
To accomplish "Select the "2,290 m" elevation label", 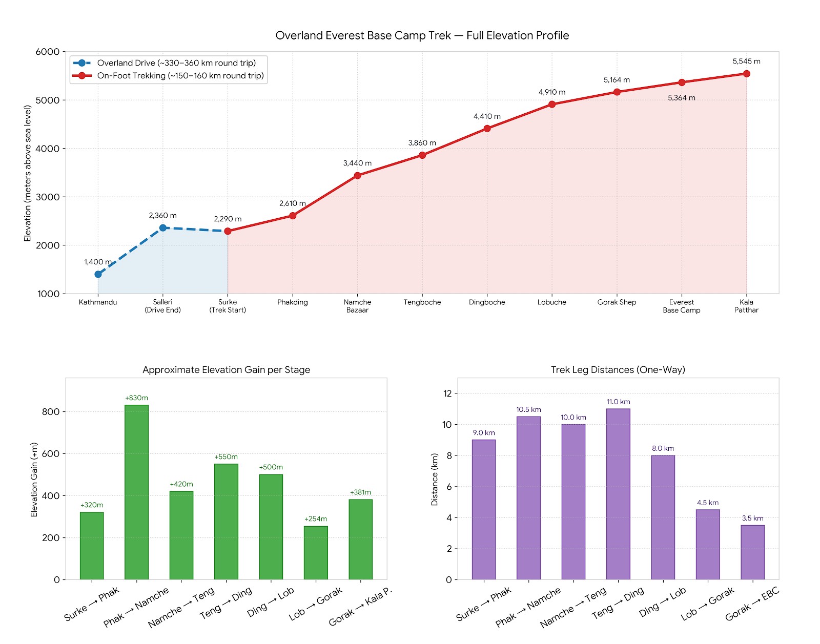I will pyautogui.click(x=228, y=219).
